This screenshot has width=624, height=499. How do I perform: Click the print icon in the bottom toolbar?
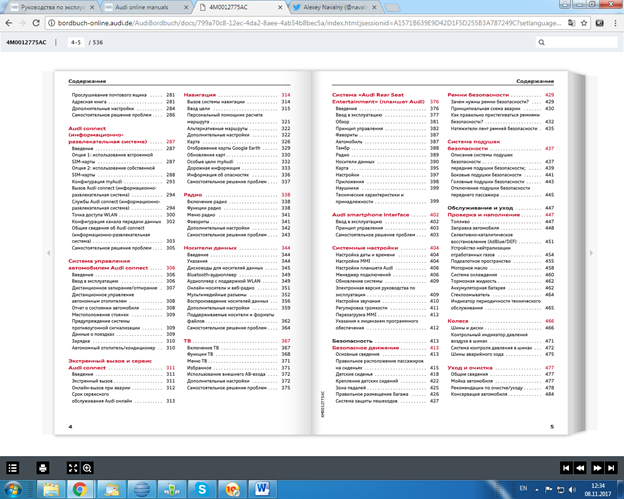coord(43,467)
